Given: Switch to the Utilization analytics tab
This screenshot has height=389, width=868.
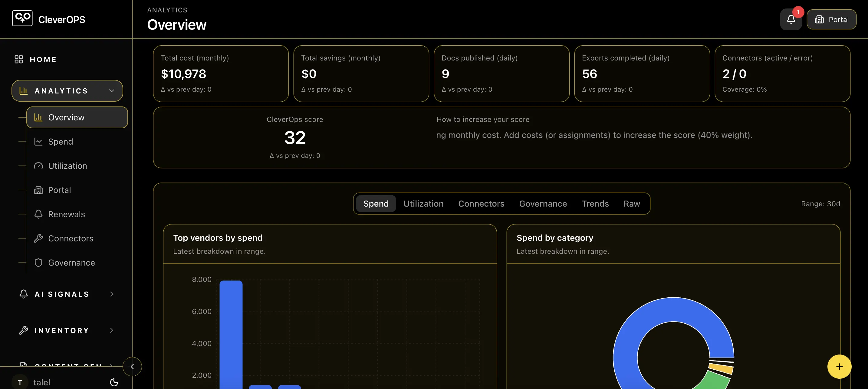Looking at the screenshot, I should click(x=423, y=204).
